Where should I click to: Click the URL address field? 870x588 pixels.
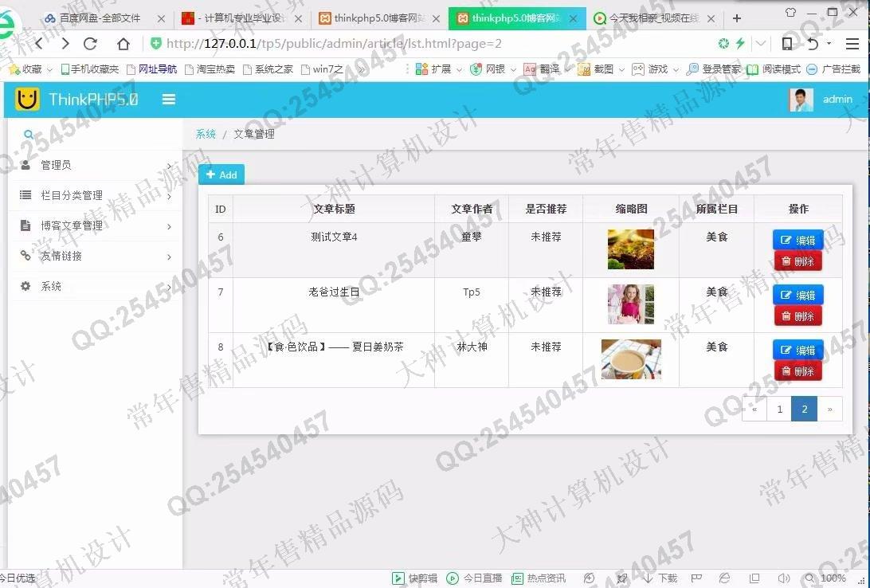(433, 43)
